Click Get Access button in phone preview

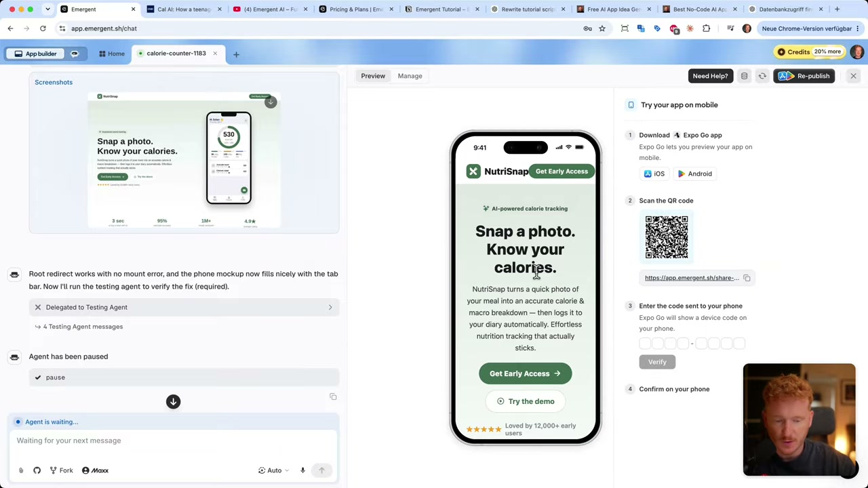525,373
